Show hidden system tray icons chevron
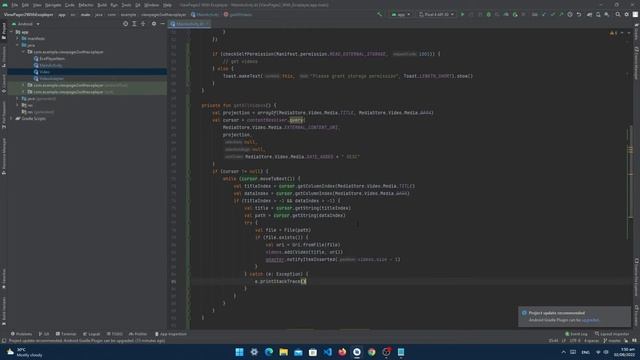Screen dimensions: 640x360 [x=563, y=352]
